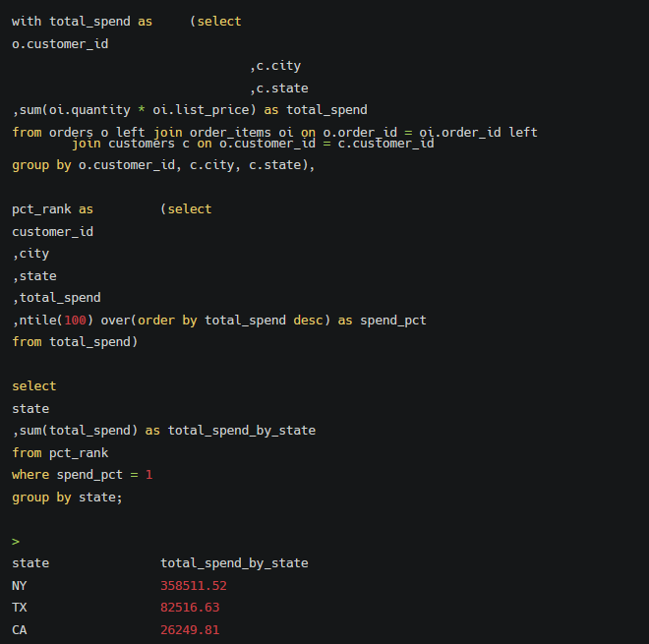Click the ",c.state" column line

point(278,88)
